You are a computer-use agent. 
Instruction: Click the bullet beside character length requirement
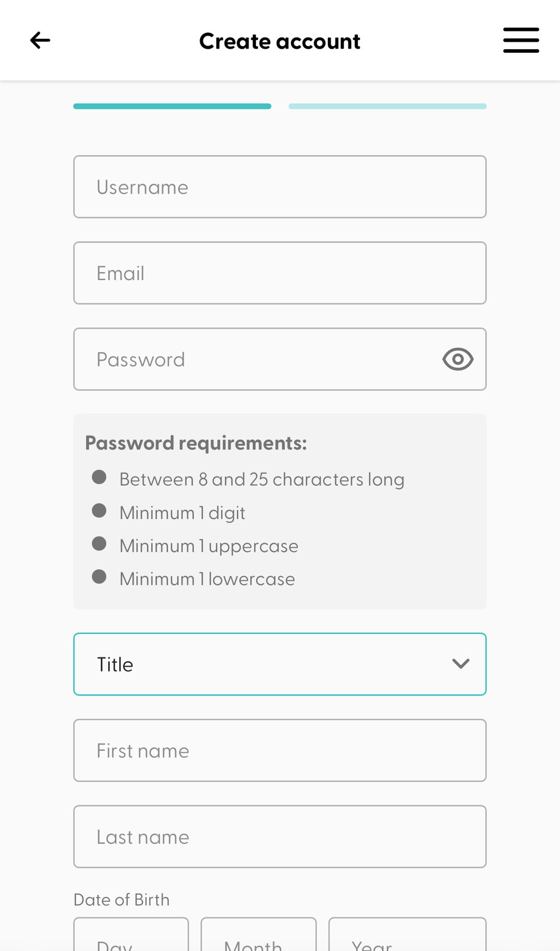[x=99, y=477]
